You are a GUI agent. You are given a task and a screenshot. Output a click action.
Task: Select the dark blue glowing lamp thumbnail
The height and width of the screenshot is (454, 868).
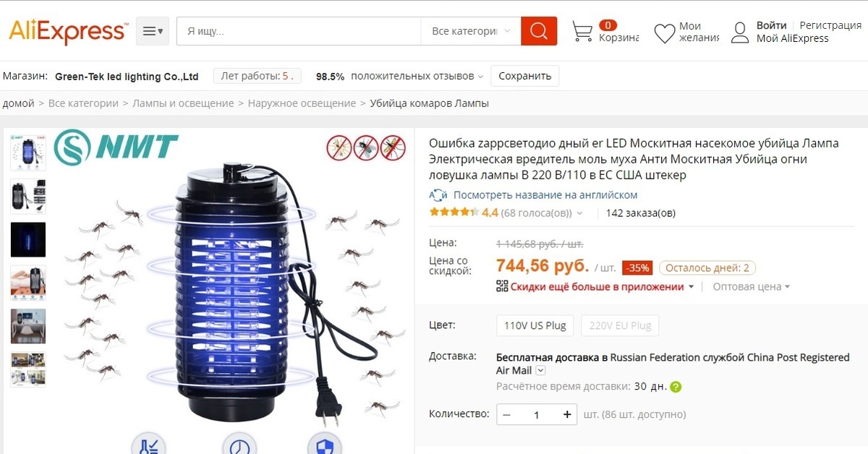[x=28, y=239]
